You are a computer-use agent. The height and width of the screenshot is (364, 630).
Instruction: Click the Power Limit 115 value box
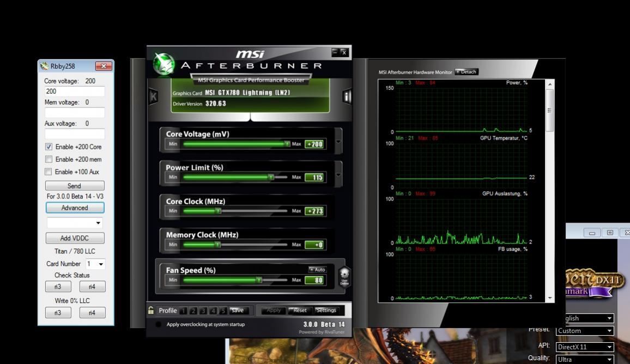click(x=315, y=178)
